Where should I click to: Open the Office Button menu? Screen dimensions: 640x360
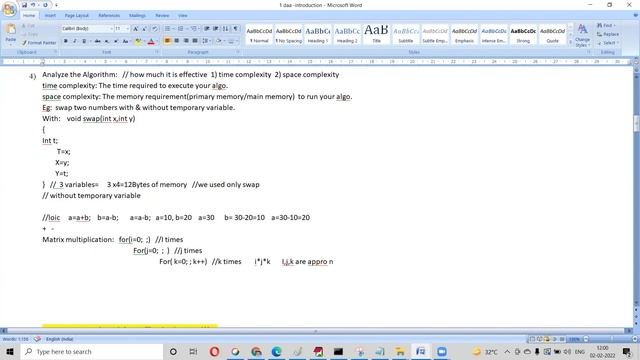[x=9, y=8]
